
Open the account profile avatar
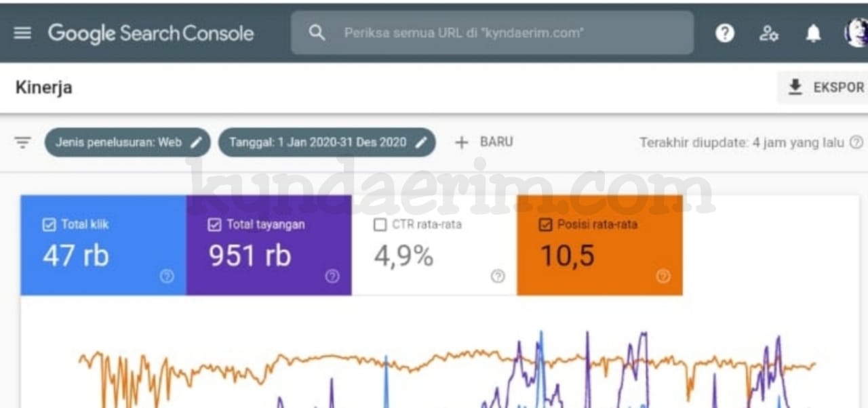[856, 33]
